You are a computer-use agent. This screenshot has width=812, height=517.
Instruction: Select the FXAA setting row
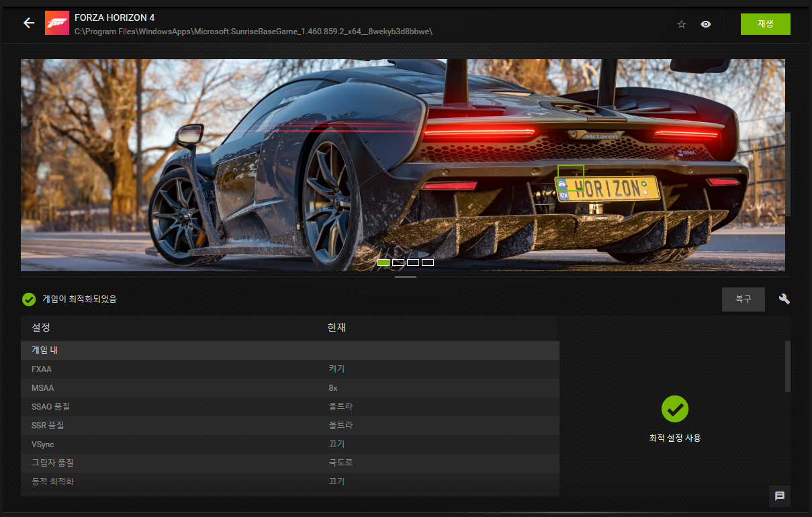[x=290, y=369]
